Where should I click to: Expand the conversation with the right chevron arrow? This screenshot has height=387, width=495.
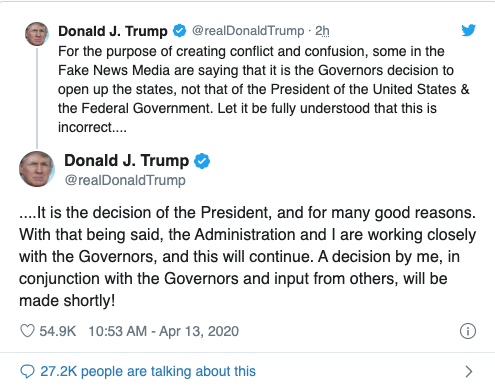pyautogui.click(x=469, y=371)
